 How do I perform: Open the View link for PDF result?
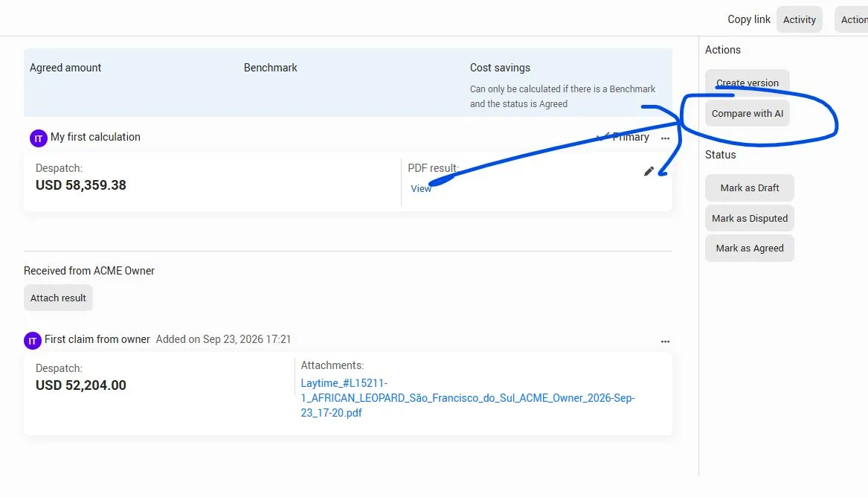pos(421,189)
